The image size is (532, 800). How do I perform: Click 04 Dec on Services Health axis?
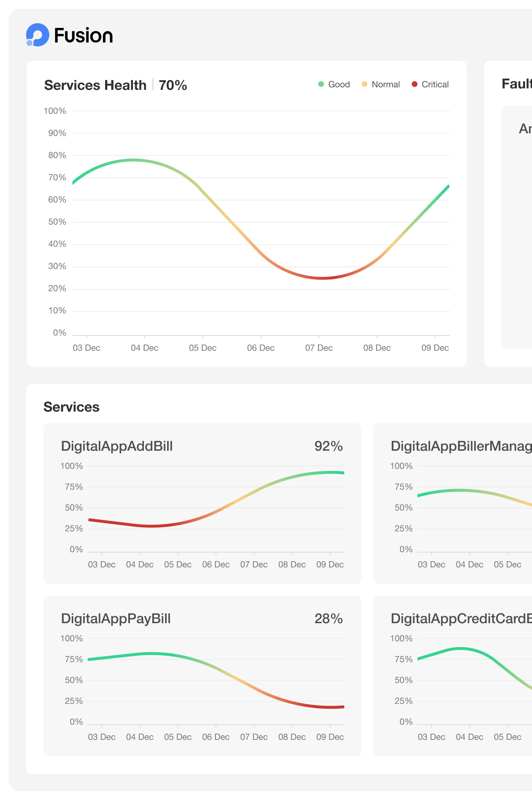pyautogui.click(x=145, y=348)
